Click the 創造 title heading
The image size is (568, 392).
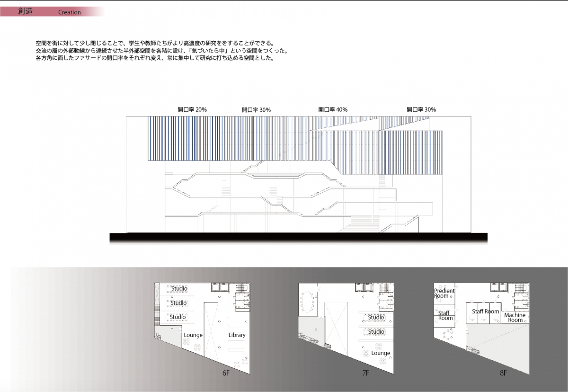click(25, 12)
